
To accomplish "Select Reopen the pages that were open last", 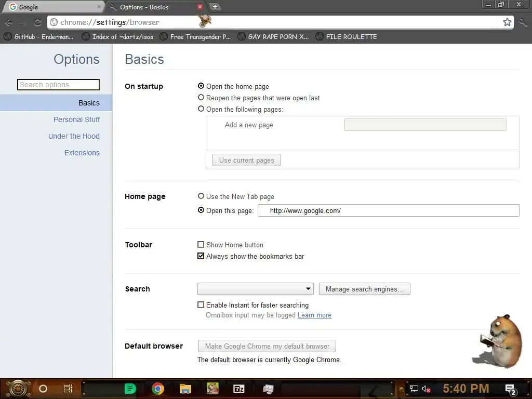I will [x=201, y=98].
